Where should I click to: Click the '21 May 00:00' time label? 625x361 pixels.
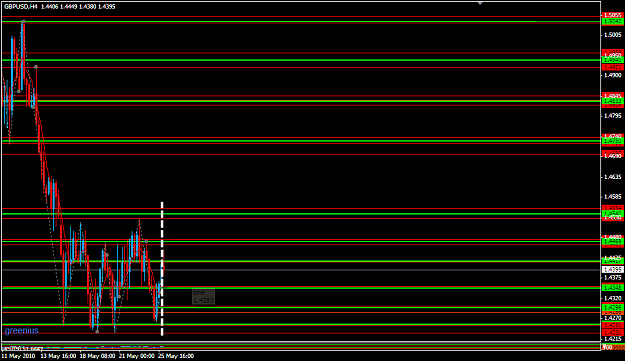tap(136, 356)
